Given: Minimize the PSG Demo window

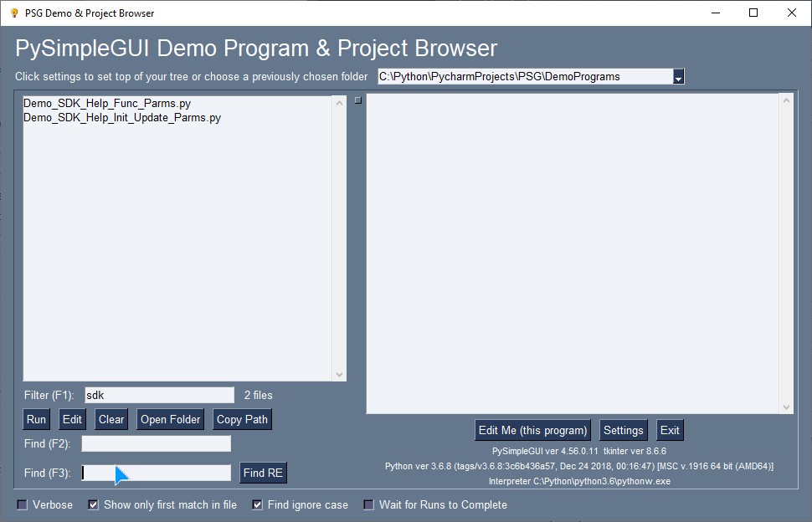Looking at the screenshot, I should 716,13.
